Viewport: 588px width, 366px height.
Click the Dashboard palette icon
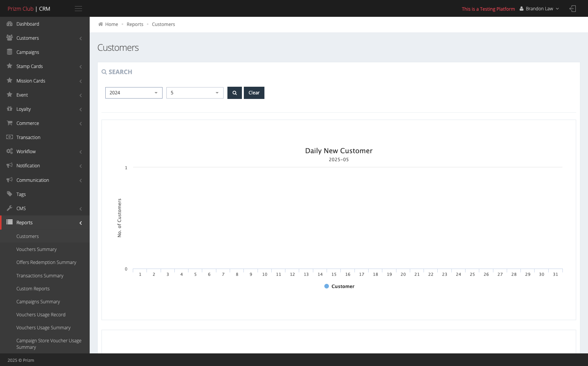click(x=10, y=24)
